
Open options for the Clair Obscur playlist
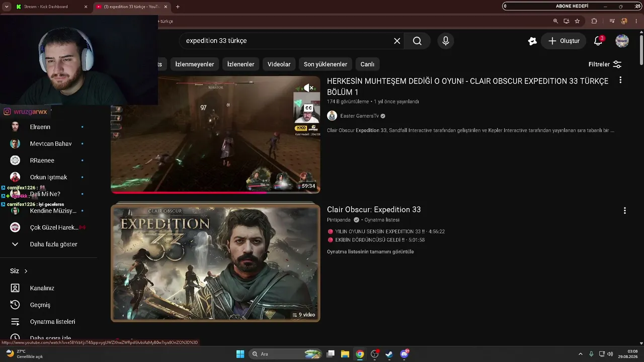(x=624, y=211)
